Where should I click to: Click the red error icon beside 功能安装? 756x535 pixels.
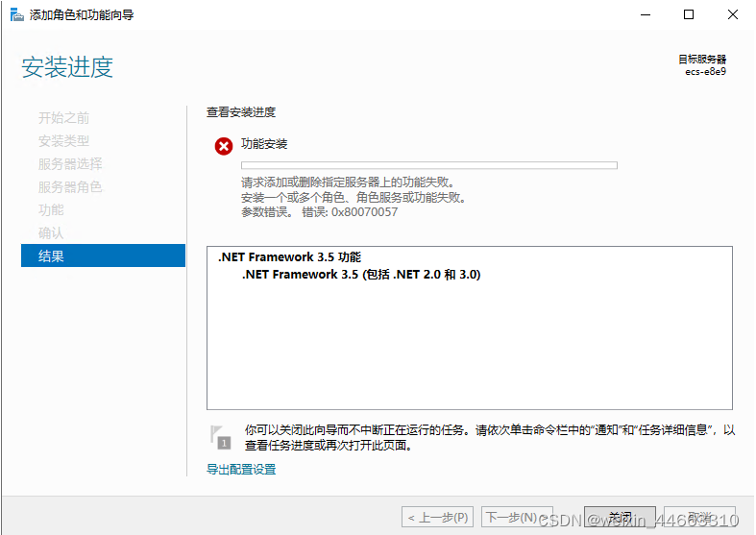(224, 146)
